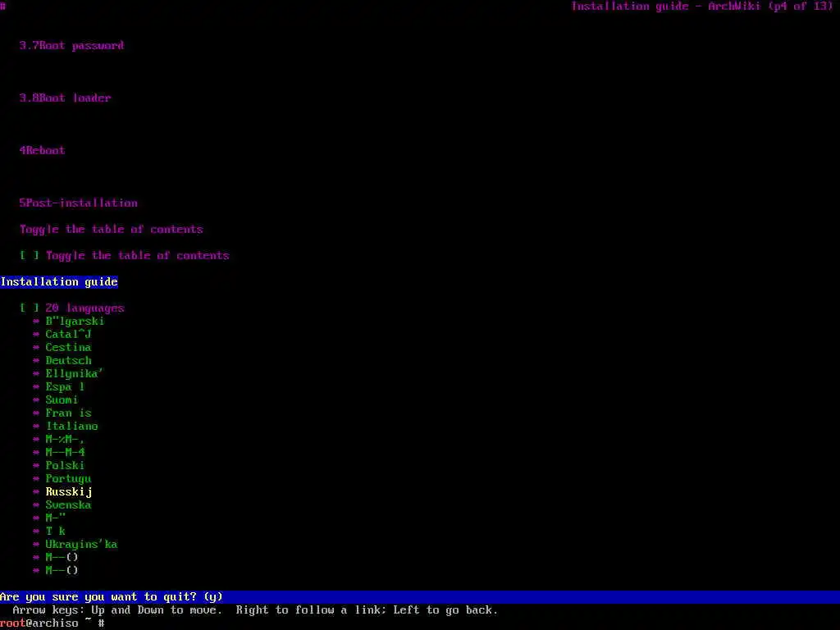Follow the selected Russkij language link

point(69,492)
